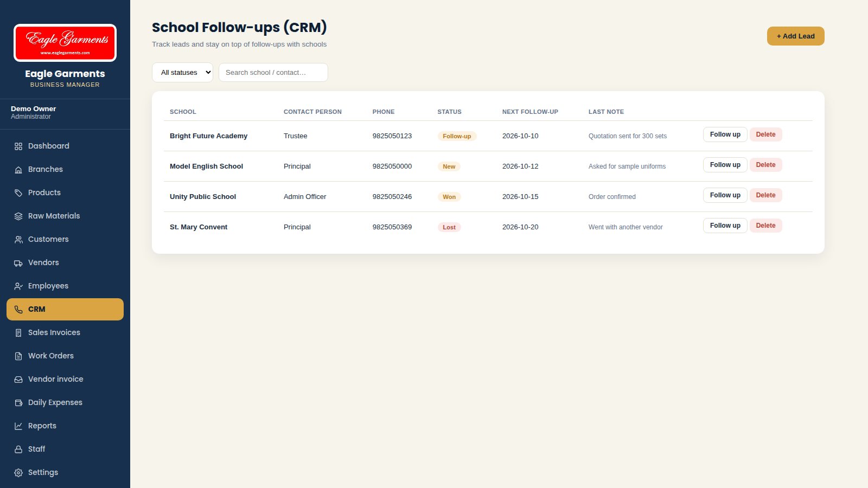The height and width of the screenshot is (488, 868).
Task: Navigate to Reports page
Action: [65, 426]
